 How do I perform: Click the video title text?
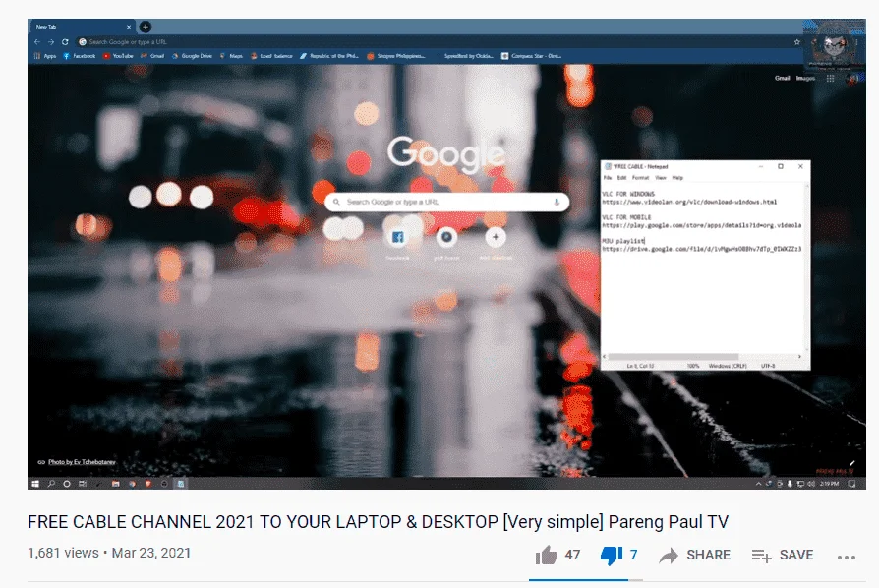(x=378, y=522)
